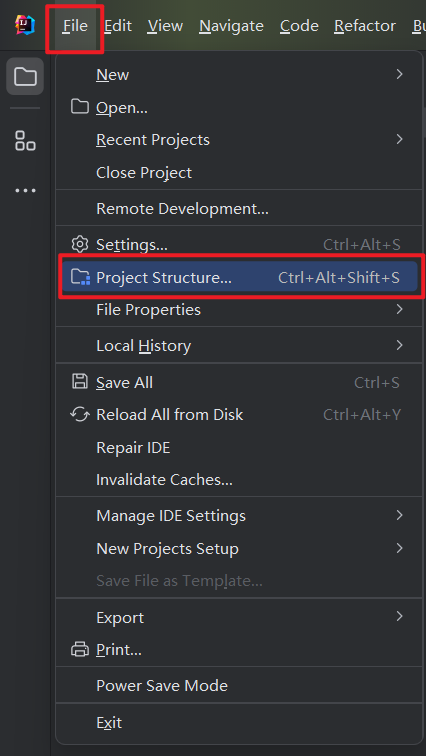Viewport: 426px width, 756px height.
Task: Click the floppy disk Save All icon
Action: coord(80,382)
